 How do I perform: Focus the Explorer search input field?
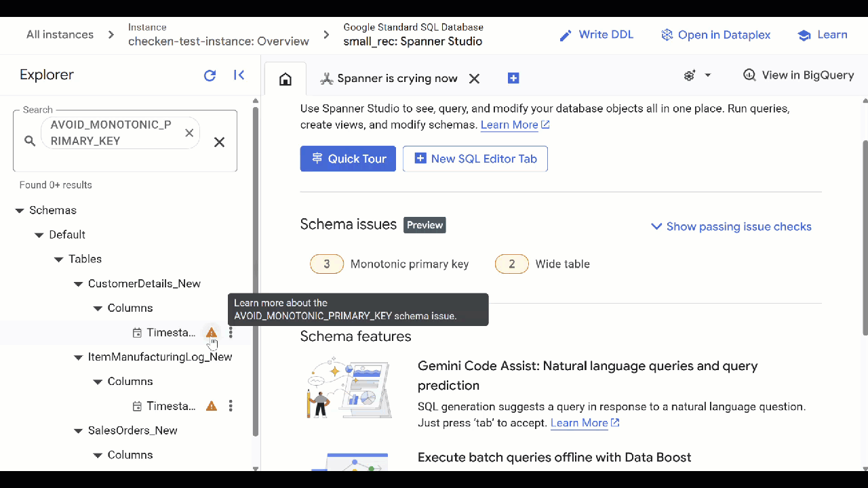125,141
